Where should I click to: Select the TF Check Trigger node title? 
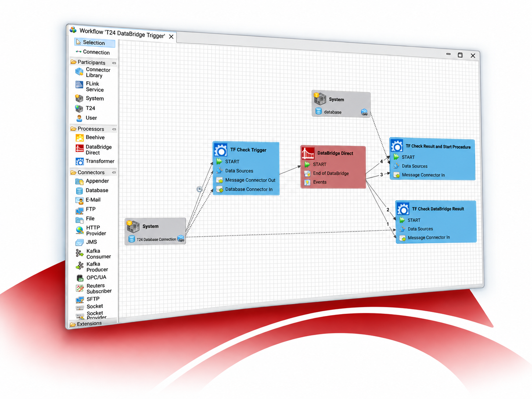click(248, 150)
